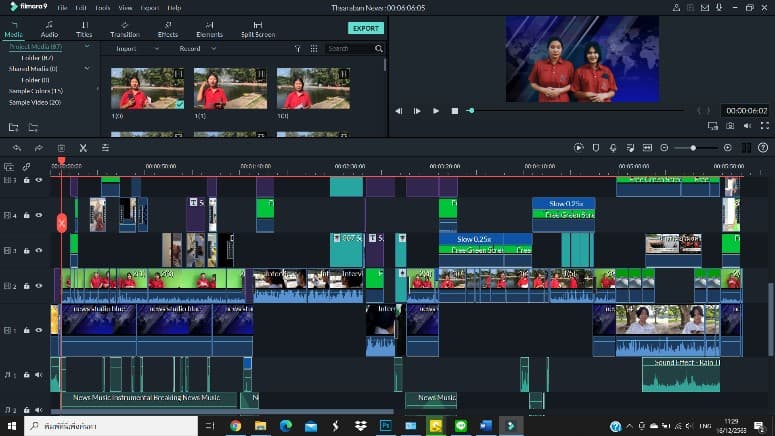Open Photoshop from the taskbar
Viewport: 775px width, 436px height.
[386, 426]
